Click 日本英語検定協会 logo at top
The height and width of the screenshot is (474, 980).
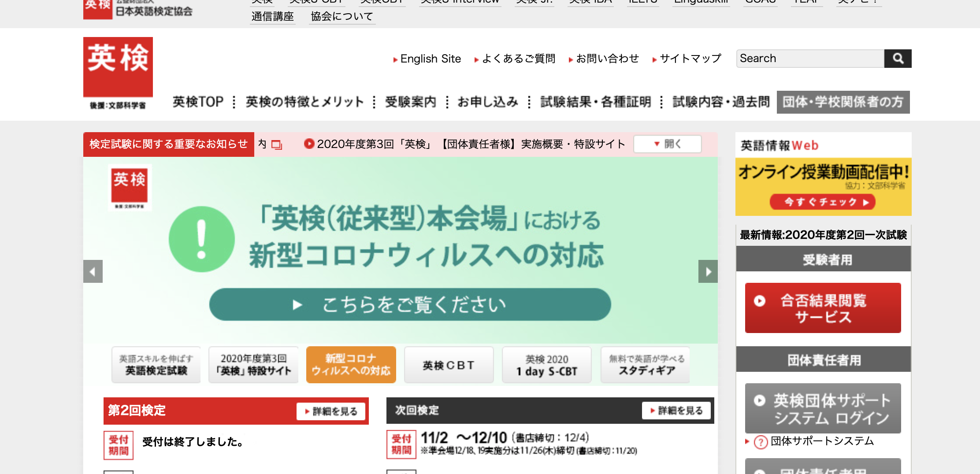pos(138,9)
